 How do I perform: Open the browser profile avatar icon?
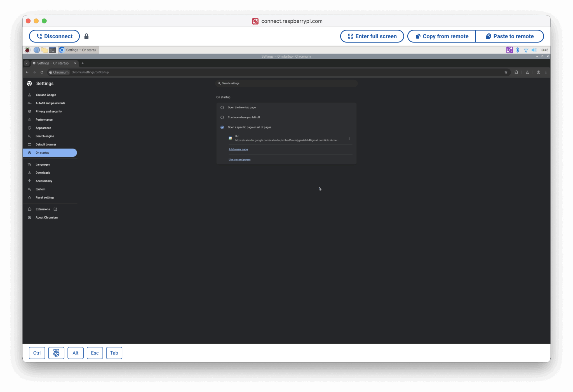539,72
